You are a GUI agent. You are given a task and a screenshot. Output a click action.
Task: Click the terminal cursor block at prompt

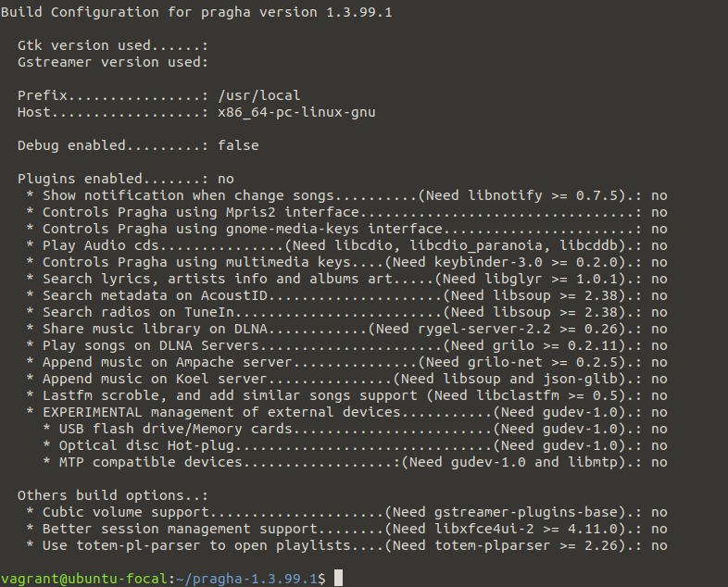tap(338, 578)
